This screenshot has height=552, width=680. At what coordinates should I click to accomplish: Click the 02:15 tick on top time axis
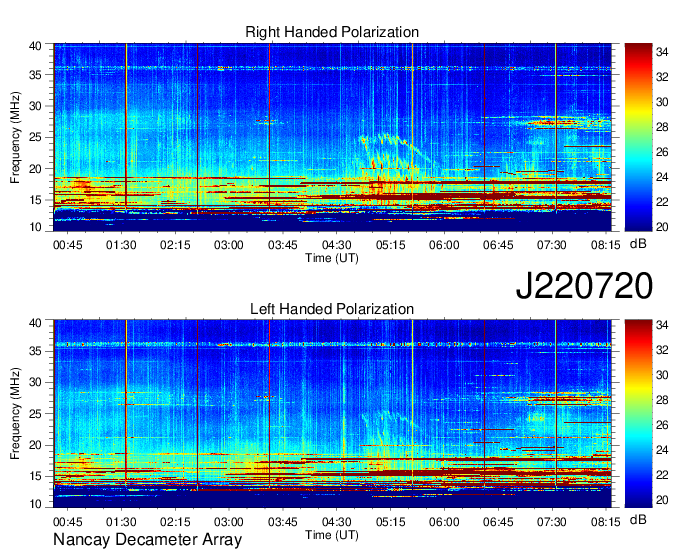[x=175, y=245]
